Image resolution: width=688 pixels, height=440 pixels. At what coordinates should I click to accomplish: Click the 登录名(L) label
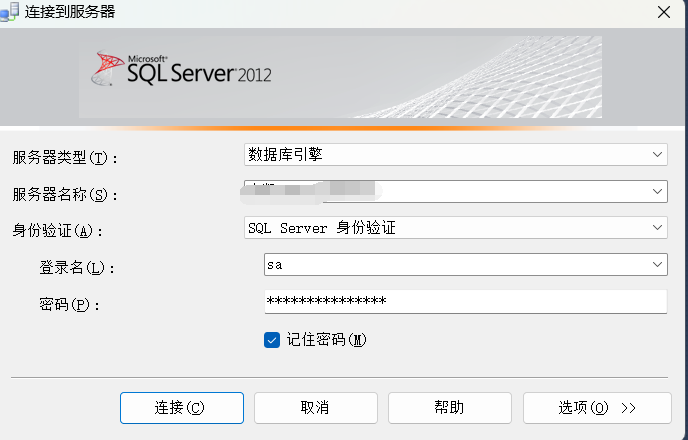(77, 268)
